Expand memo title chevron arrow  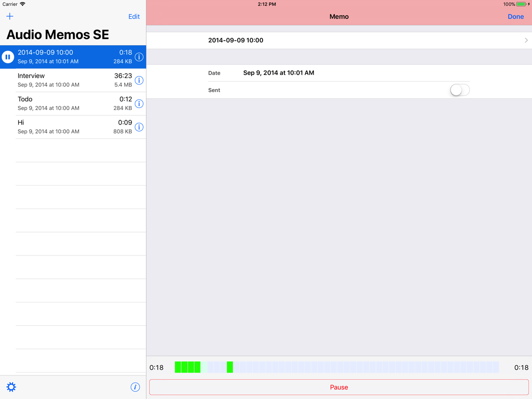(x=526, y=40)
